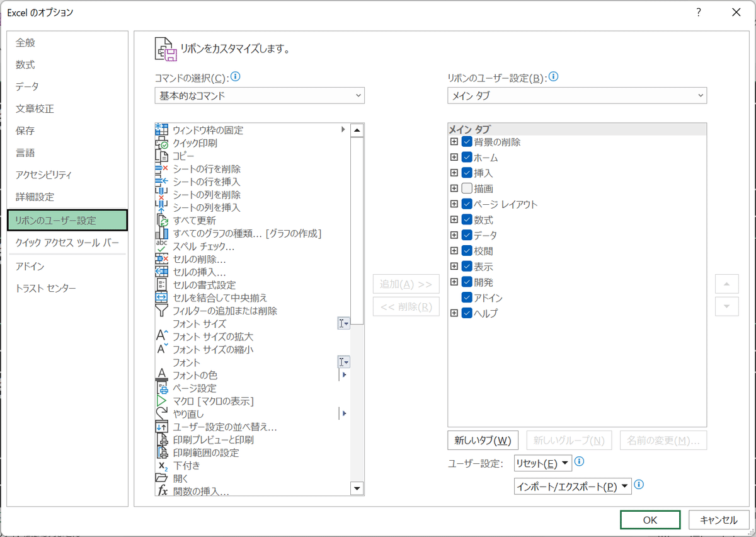
Task: Click the キャンセル button
Action: pos(718,520)
